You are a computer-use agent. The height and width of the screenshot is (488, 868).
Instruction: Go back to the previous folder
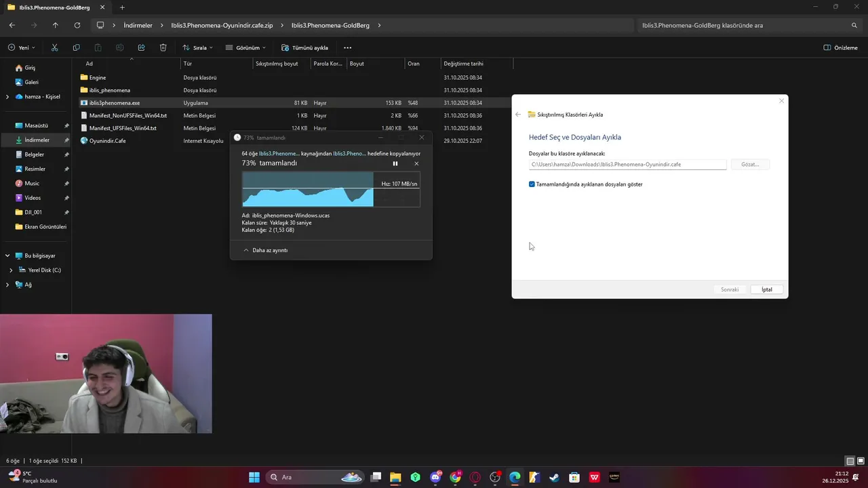[x=12, y=25]
